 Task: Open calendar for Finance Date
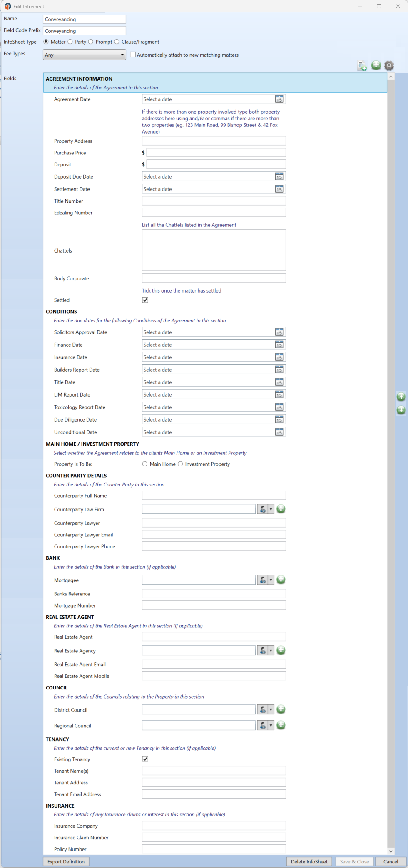click(279, 345)
